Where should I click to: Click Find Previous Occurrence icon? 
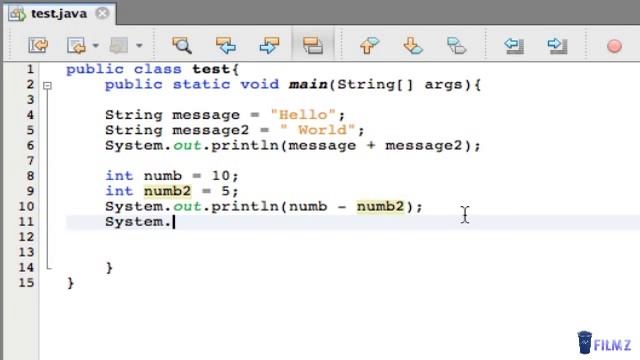226,45
